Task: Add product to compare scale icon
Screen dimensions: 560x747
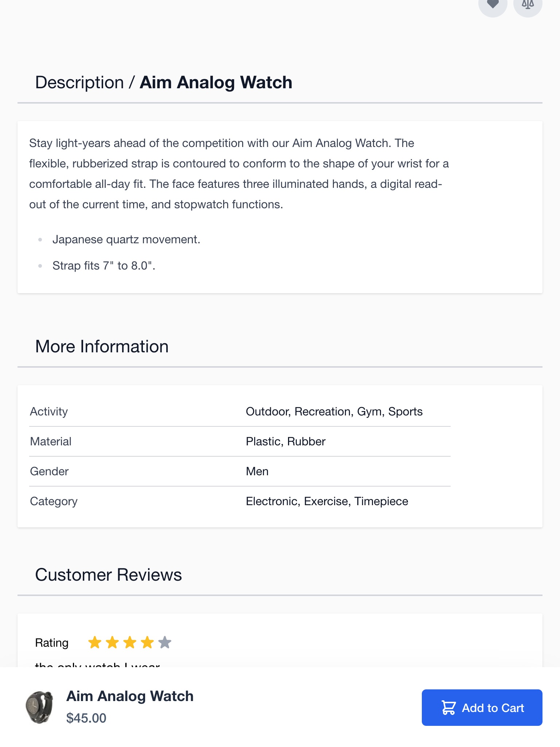Action: pos(528,4)
